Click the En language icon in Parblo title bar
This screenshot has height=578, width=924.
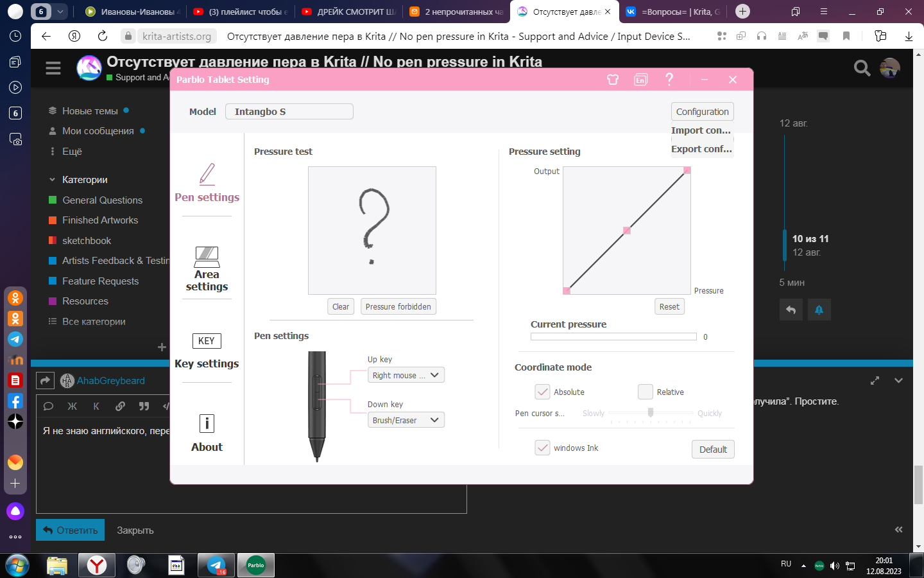point(640,80)
